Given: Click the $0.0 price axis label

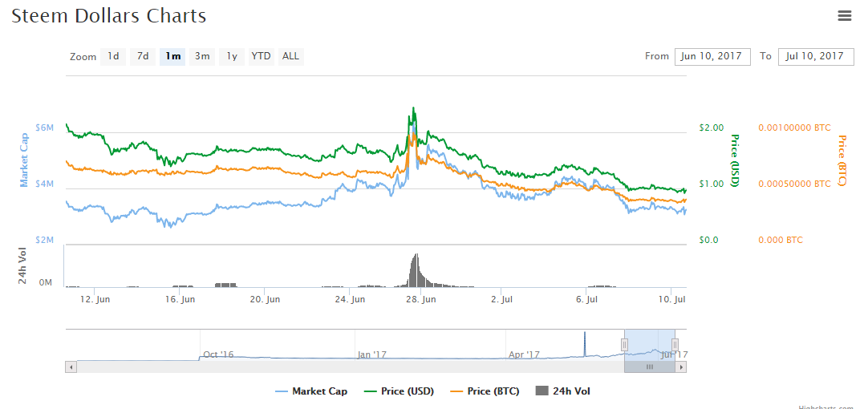Looking at the screenshot, I should pos(709,241).
